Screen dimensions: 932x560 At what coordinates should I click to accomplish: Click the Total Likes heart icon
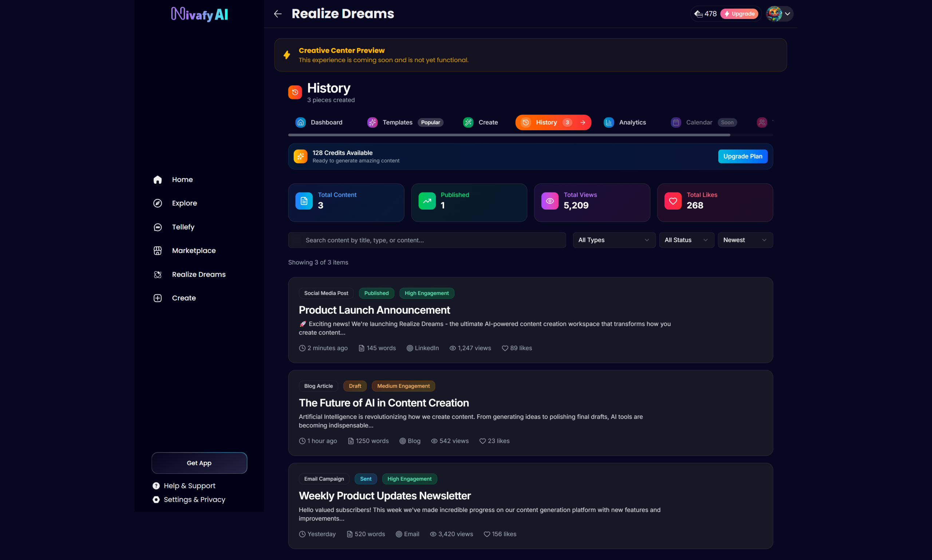coord(673,201)
